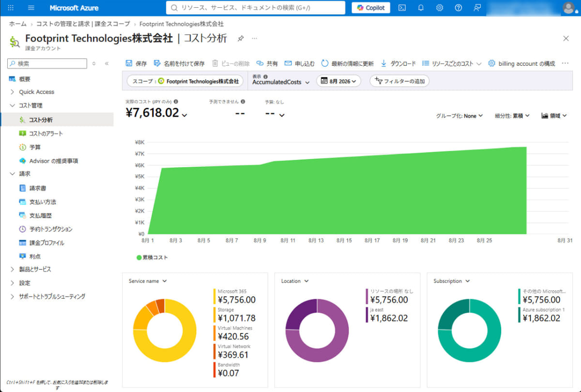Focus the global resource search box
Image resolution: width=581 pixels, height=392 pixels.
point(256,8)
